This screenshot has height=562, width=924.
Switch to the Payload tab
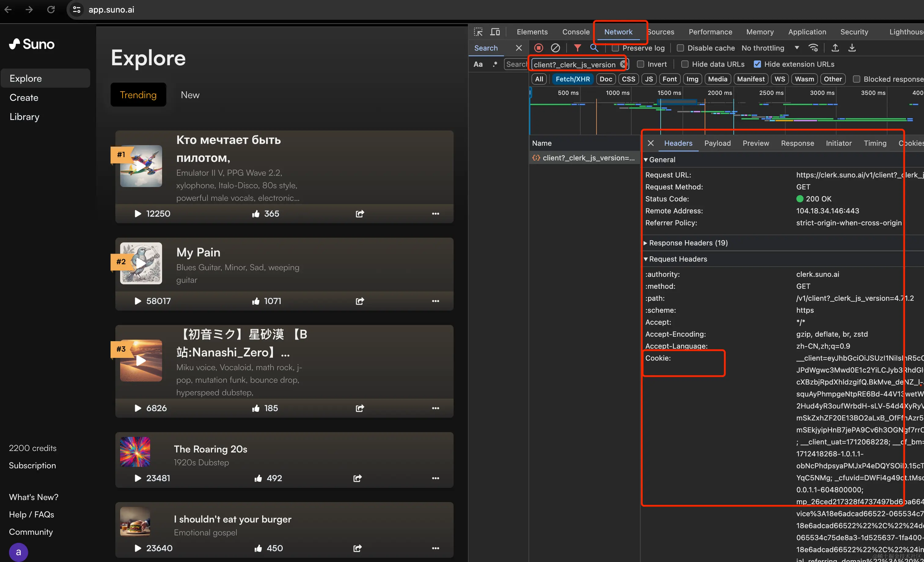(x=717, y=143)
